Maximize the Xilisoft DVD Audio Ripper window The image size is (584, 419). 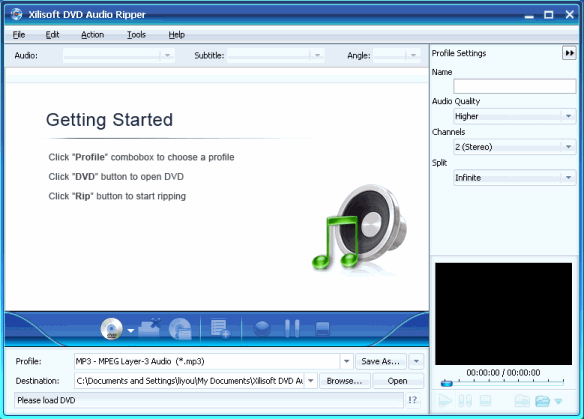(x=549, y=15)
